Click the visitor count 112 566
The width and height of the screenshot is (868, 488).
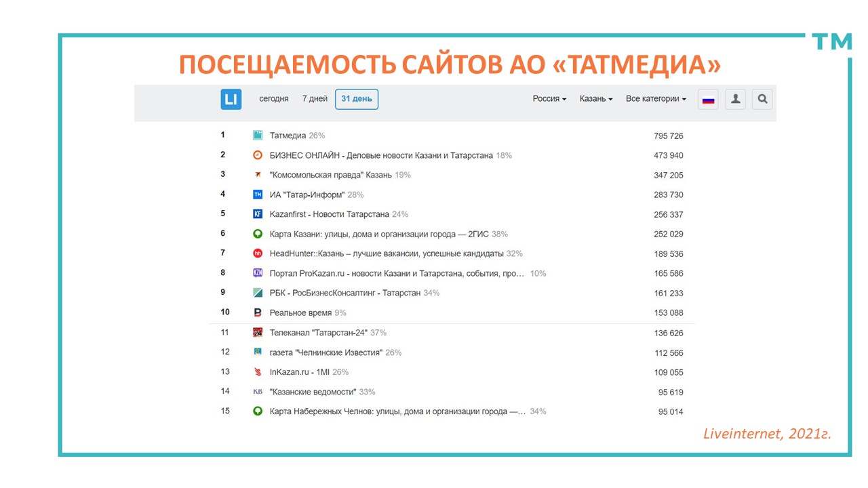click(x=669, y=353)
